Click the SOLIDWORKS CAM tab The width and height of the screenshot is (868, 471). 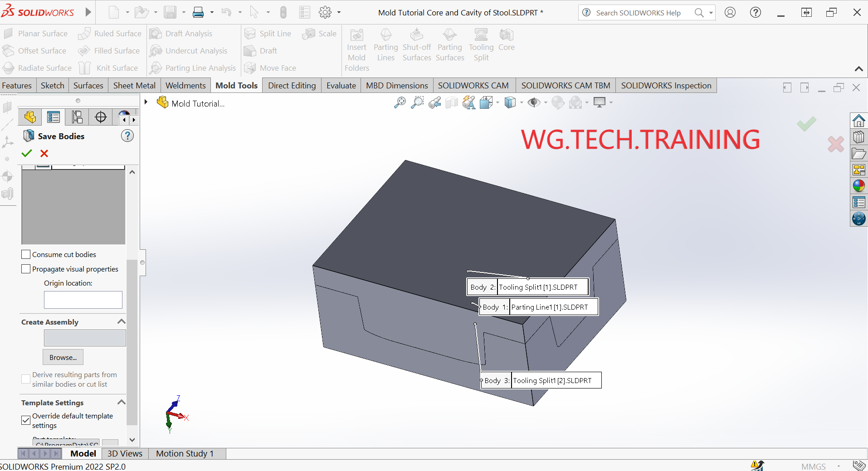tap(473, 85)
